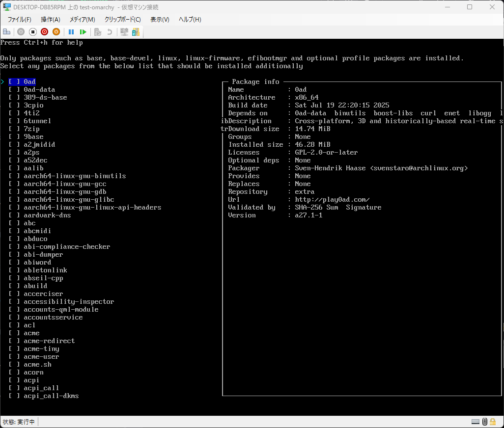Select the abi-dumper list entry
Image resolution: width=504 pixels, height=428 pixels.
(x=43, y=255)
